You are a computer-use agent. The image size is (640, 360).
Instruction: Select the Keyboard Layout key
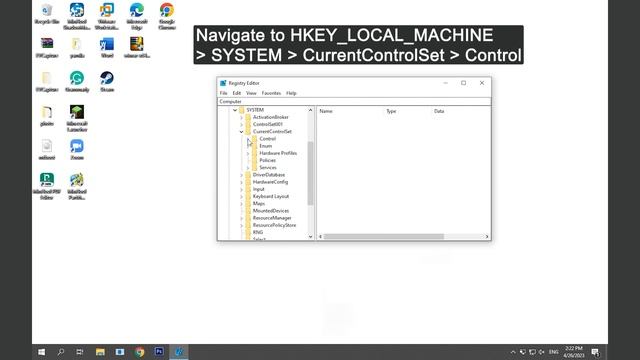(x=271, y=196)
